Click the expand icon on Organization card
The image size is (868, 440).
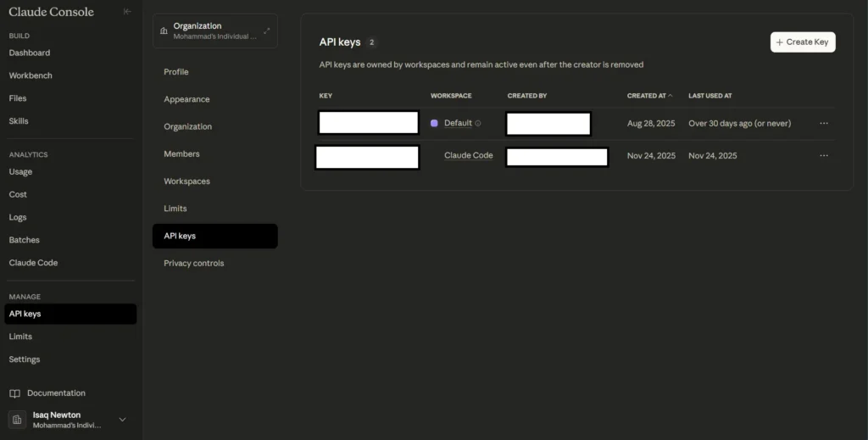coord(266,31)
